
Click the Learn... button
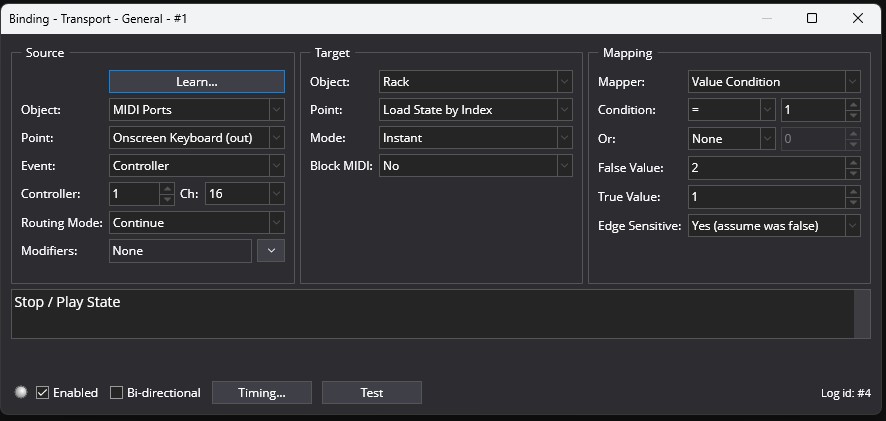[197, 81]
